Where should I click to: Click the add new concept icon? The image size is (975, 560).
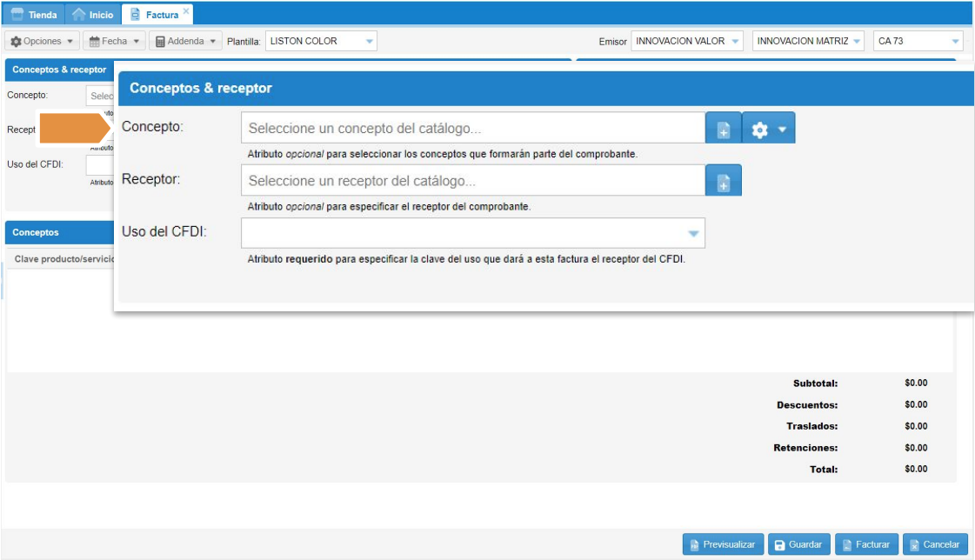(723, 129)
